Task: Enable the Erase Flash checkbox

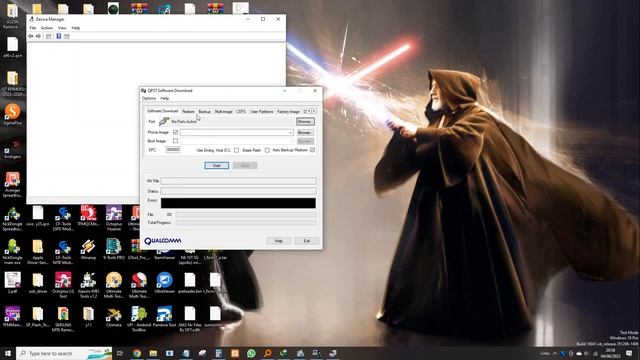Action: [x=267, y=150]
